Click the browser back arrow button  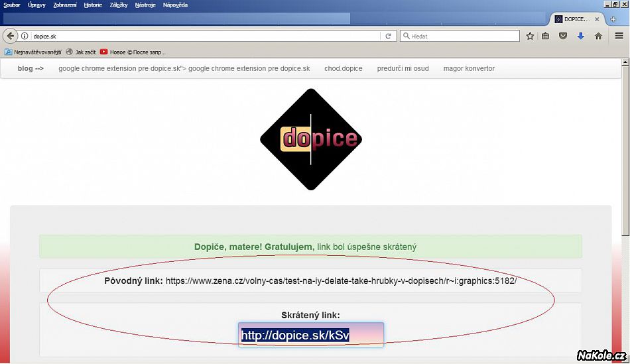[x=11, y=36]
